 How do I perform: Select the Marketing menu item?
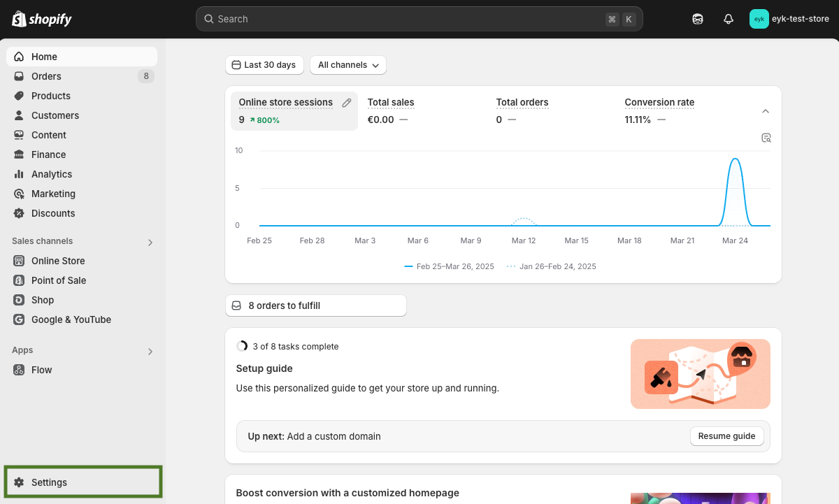(x=82, y=194)
